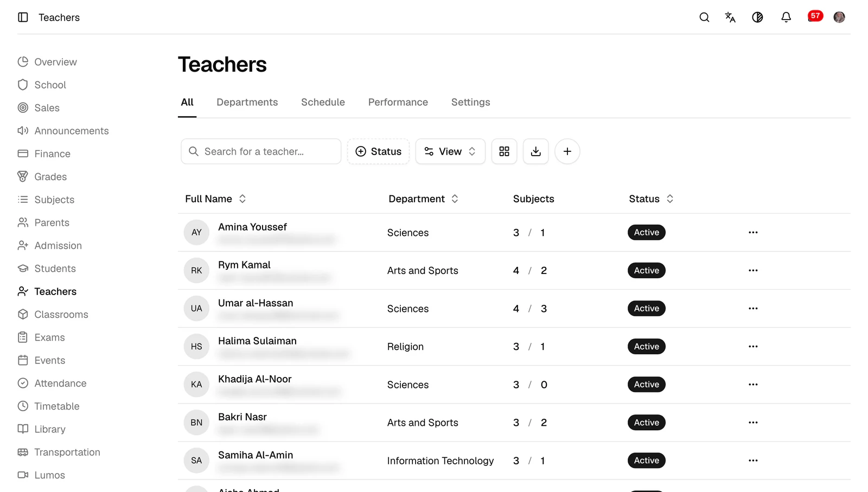
Task: Open Exams in the sidebar
Action: pos(41,337)
